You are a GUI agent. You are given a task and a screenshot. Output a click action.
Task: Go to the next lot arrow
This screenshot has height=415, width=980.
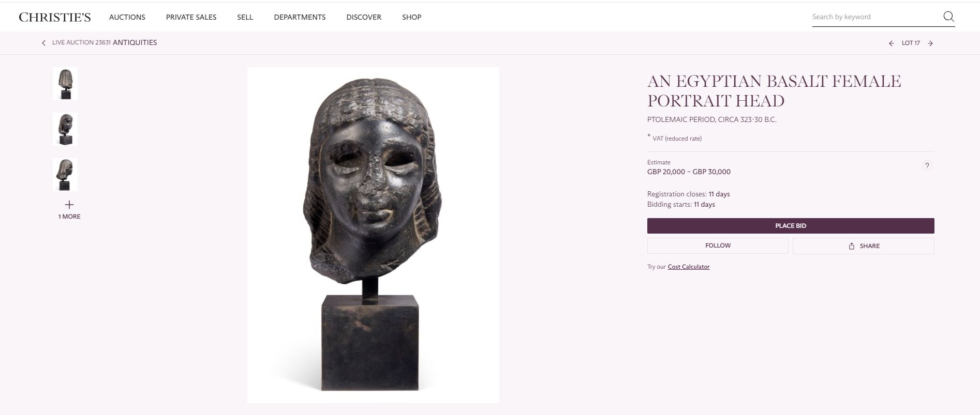tap(930, 43)
